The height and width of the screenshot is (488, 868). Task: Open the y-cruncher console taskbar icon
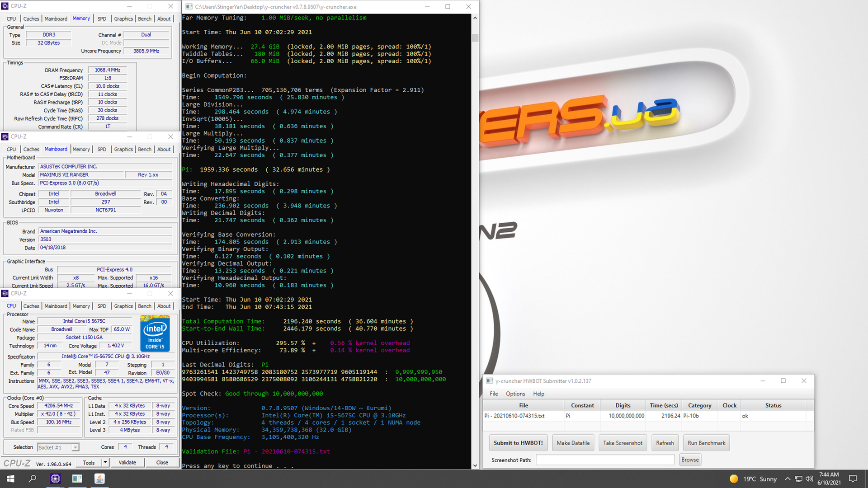[77, 479]
